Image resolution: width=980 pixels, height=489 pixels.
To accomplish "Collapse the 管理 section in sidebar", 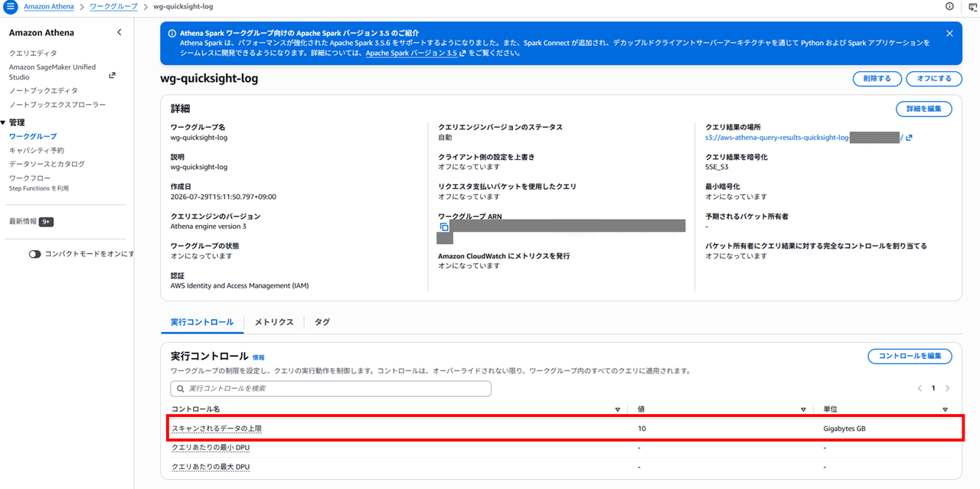I will tap(3, 122).
